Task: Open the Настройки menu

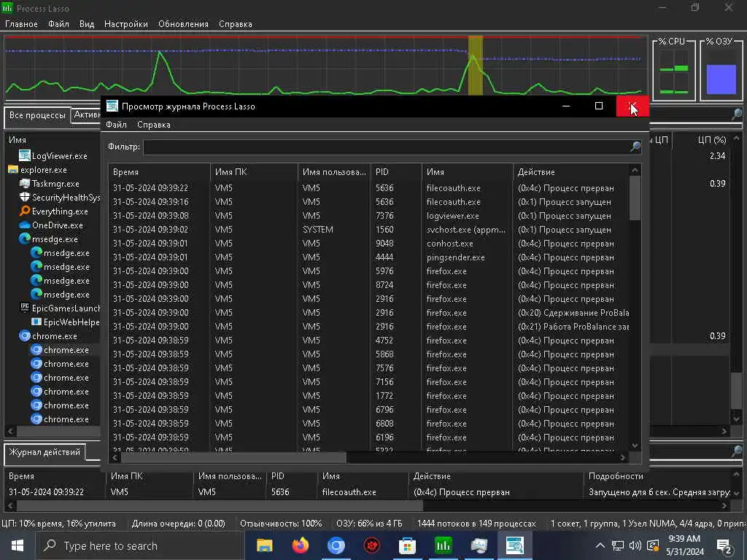Action: 125,24
